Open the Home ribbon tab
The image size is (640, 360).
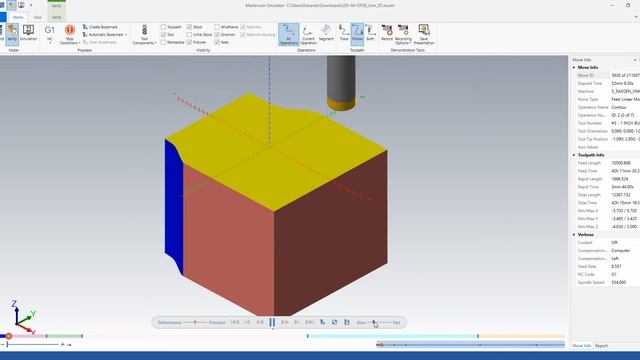pos(18,18)
